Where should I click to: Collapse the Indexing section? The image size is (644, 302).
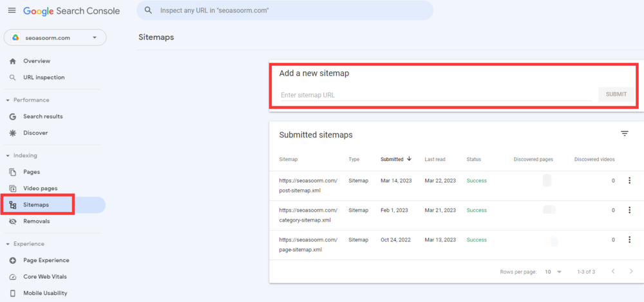click(8, 156)
